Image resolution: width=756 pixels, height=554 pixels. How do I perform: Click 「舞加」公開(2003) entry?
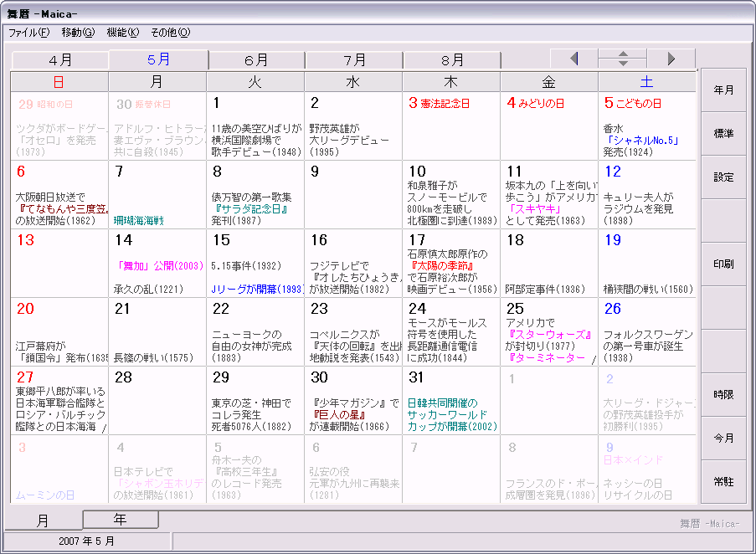158,266
